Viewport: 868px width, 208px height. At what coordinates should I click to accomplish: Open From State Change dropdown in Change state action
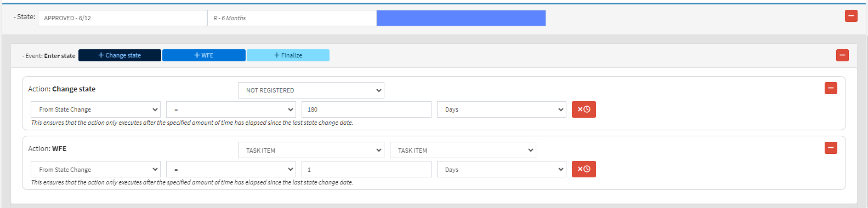point(95,109)
